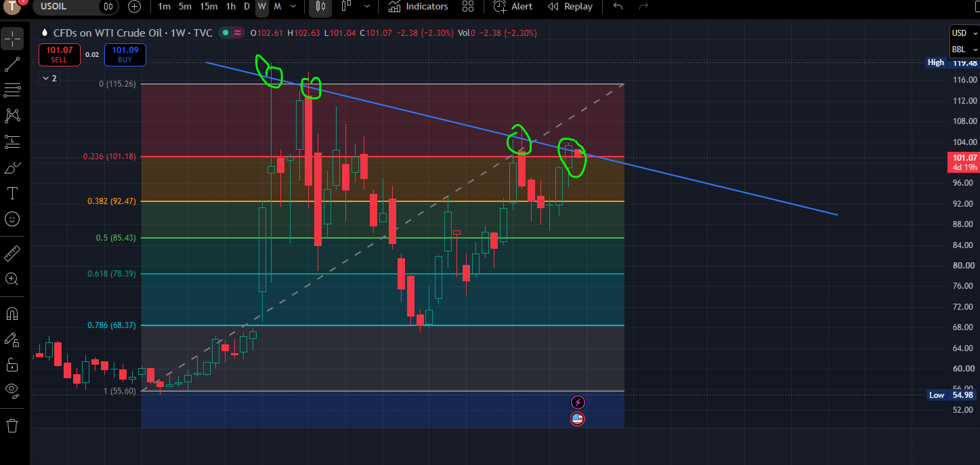Remove drawings with the trash icon
Viewport: 980px width, 465px height.
(12, 426)
